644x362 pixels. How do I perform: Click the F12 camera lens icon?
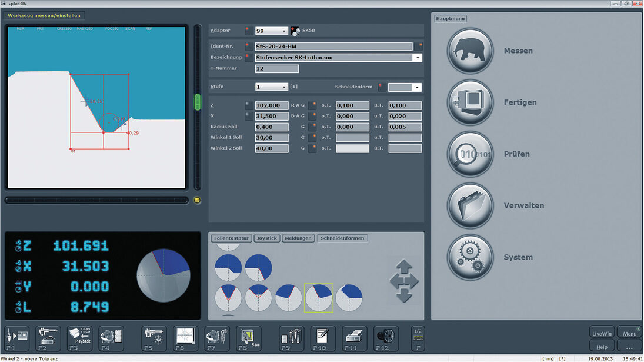385,339
